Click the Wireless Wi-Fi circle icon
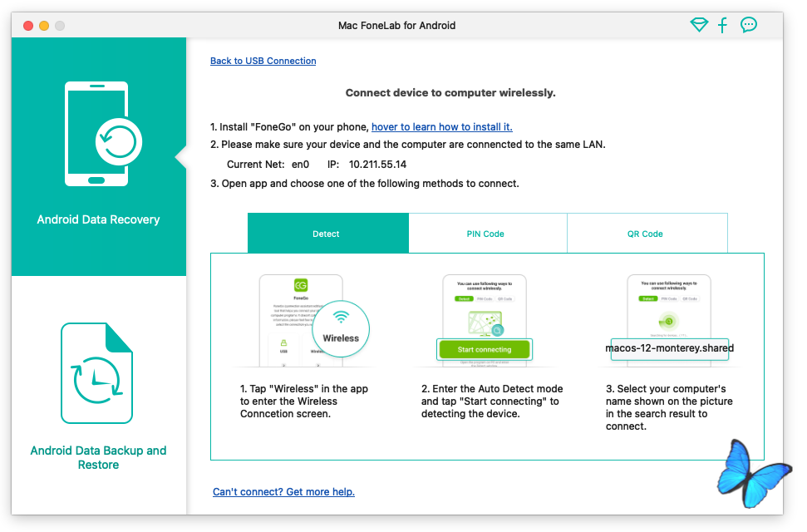The height and width of the screenshot is (532, 807). (341, 328)
